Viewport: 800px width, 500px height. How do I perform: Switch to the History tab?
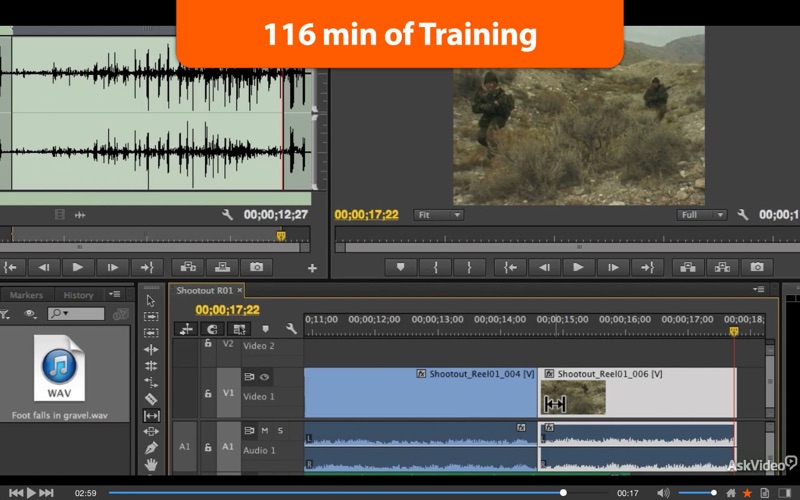click(78, 295)
